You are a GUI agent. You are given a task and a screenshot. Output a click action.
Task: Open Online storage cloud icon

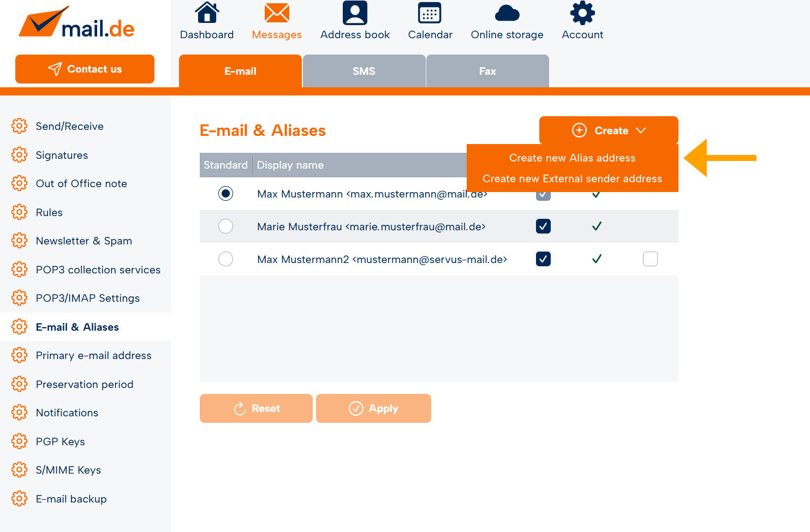pos(507,13)
